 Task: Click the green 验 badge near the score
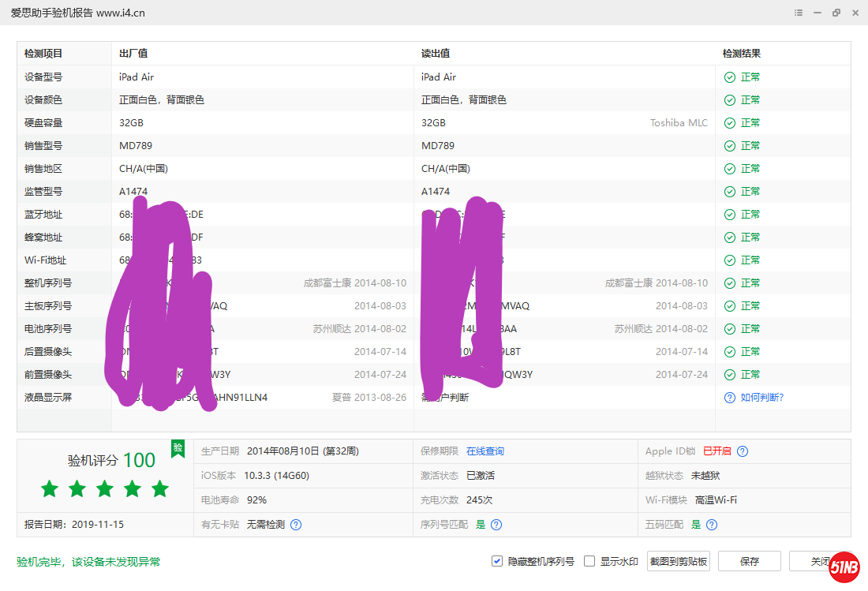tap(178, 449)
